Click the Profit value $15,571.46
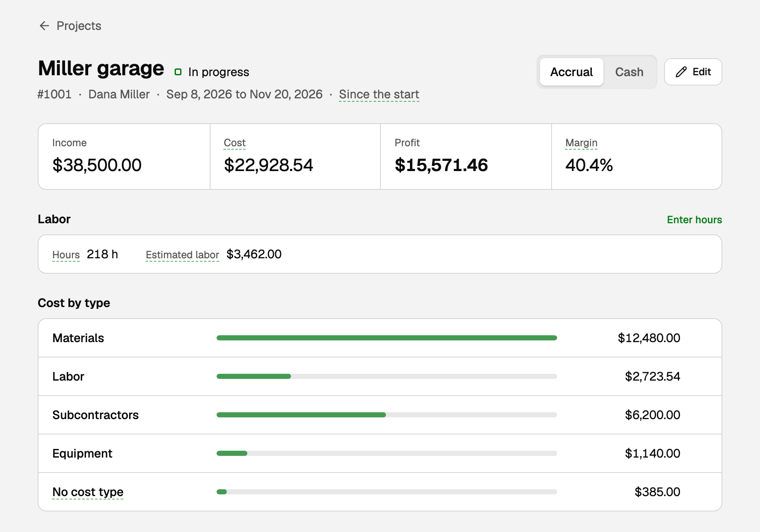 click(x=441, y=165)
